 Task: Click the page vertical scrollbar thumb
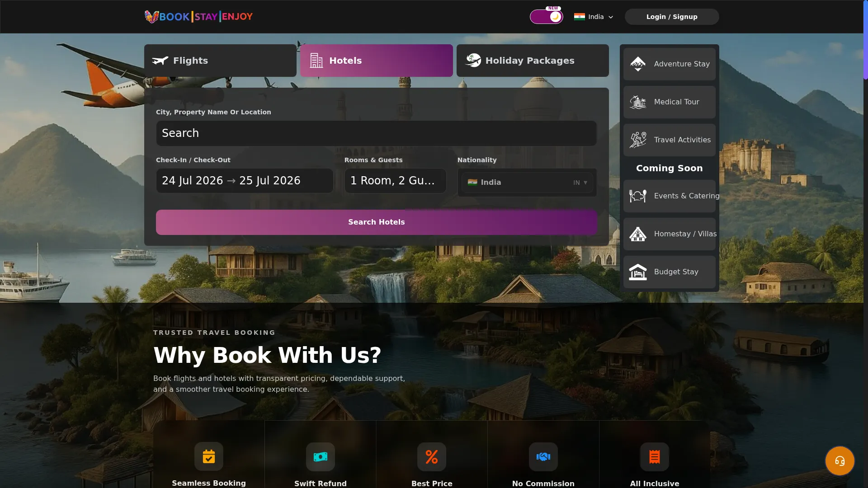(865, 40)
